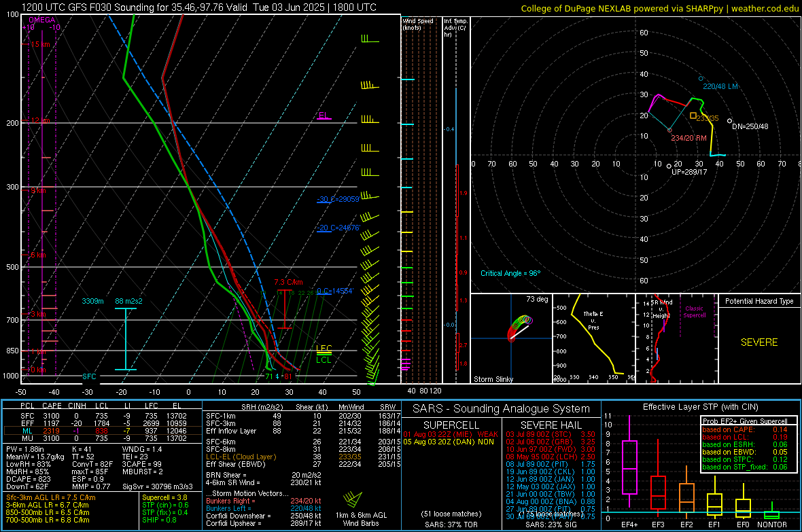This screenshot has width=802, height=532.
Task: Select the MU parcel row
Action: coord(101,438)
